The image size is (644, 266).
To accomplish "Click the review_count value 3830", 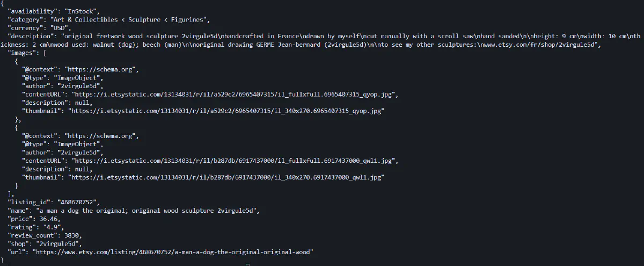I will click(x=74, y=235).
